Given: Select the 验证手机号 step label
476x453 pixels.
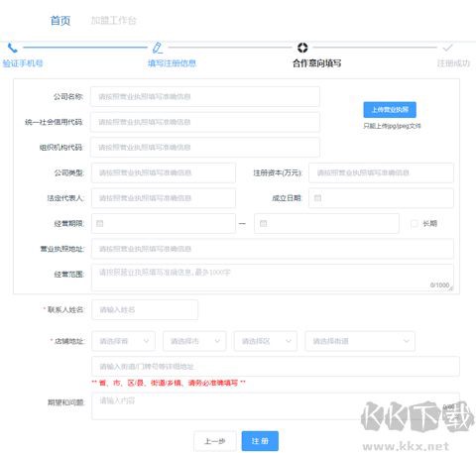Looking at the screenshot, I should [x=23, y=63].
